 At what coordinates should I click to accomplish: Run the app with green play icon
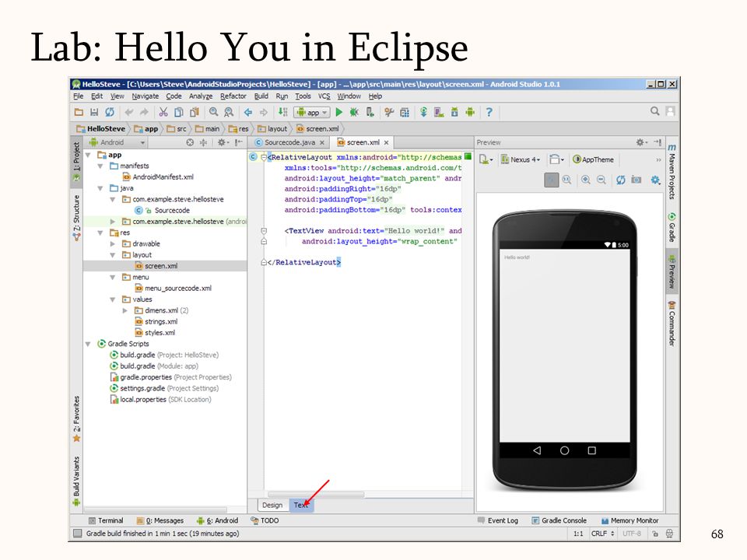pos(338,112)
